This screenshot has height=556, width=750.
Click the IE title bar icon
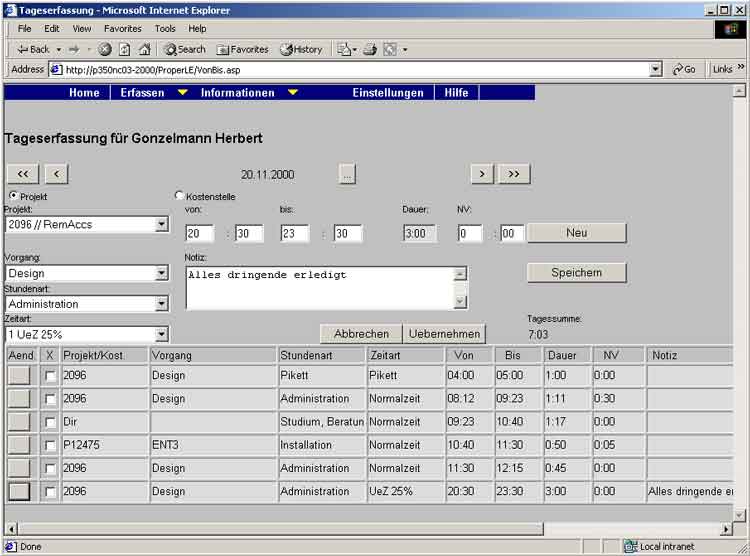pyautogui.click(x=11, y=10)
